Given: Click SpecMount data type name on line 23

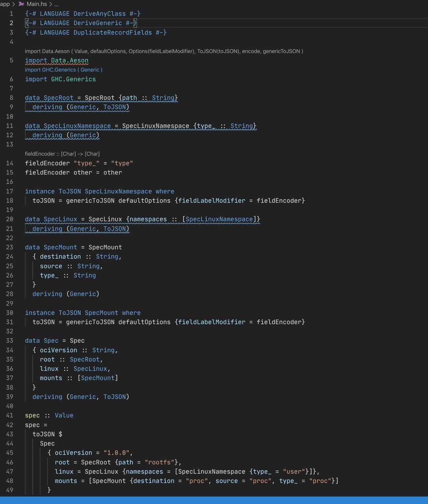Looking at the screenshot, I should [x=60, y=247].
